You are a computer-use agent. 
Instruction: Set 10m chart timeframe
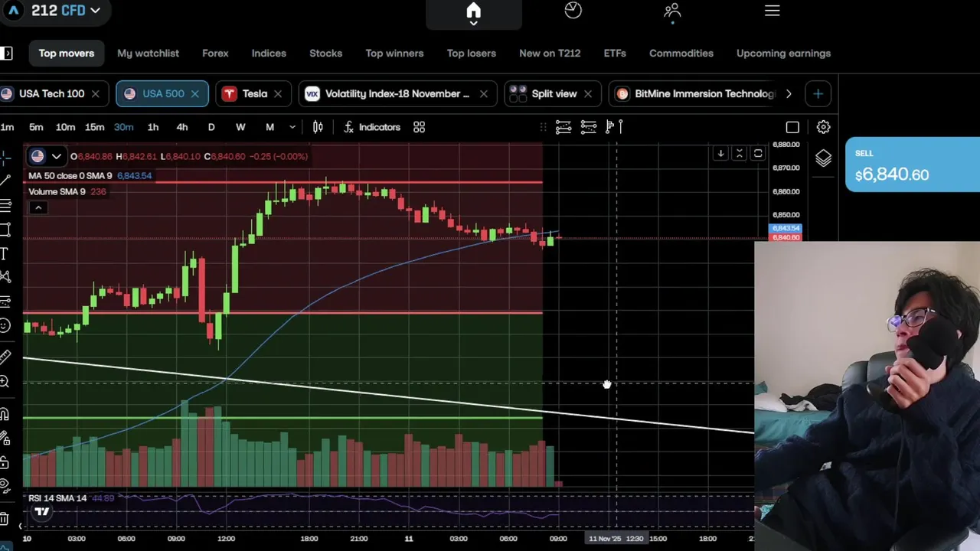pos(65,127)
